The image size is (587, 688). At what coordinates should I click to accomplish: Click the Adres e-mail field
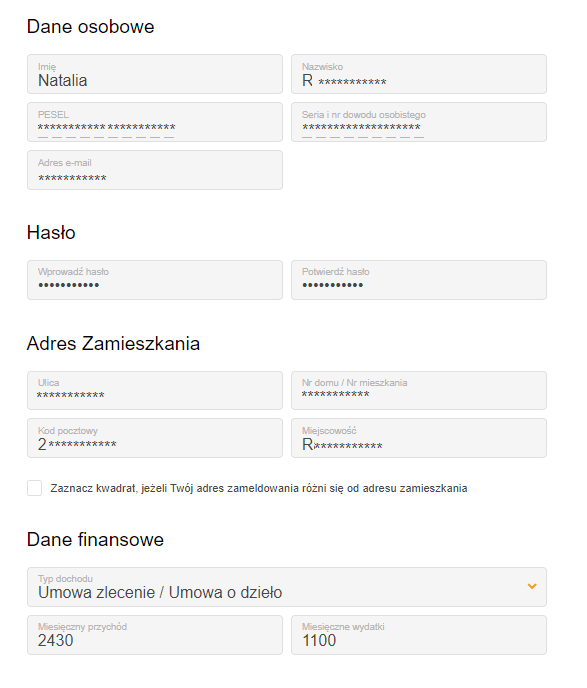click(x=155, y=170)
